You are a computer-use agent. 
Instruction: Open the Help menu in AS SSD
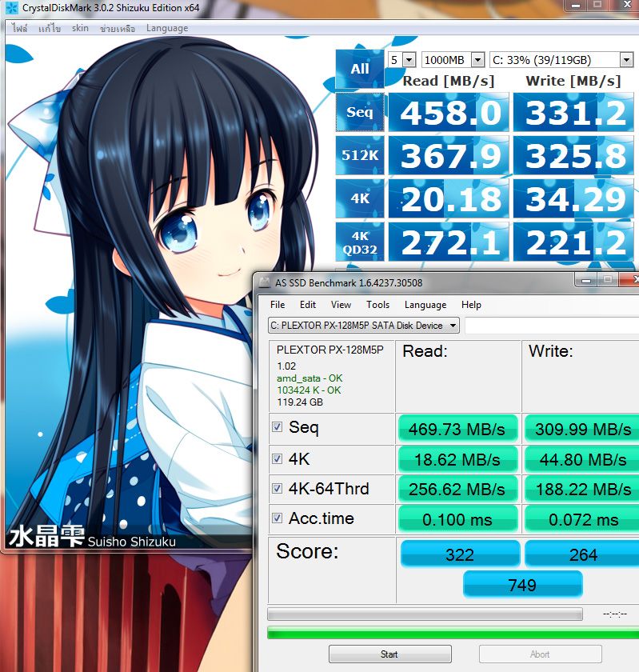tap(471, 305)
